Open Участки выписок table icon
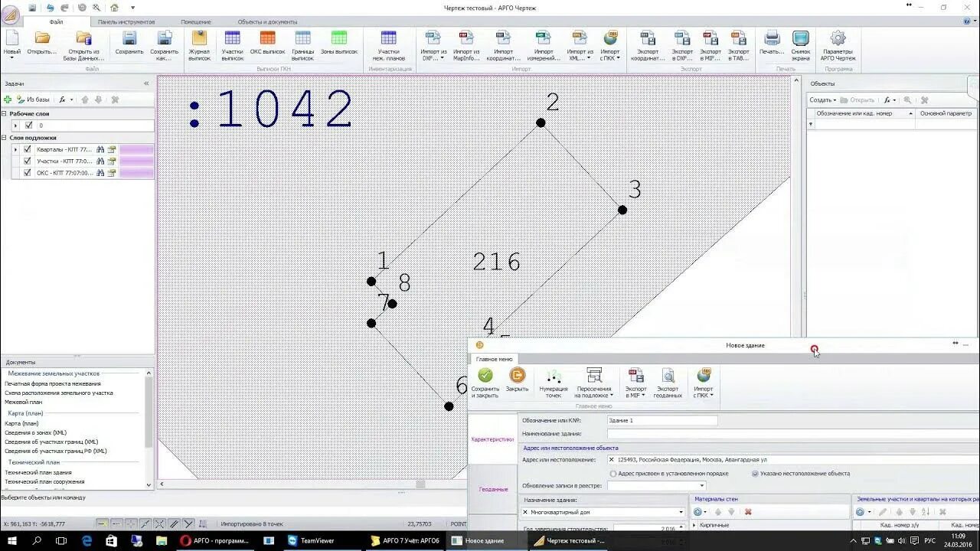Viewport: 980px width, 551px height. click(232, 44)
